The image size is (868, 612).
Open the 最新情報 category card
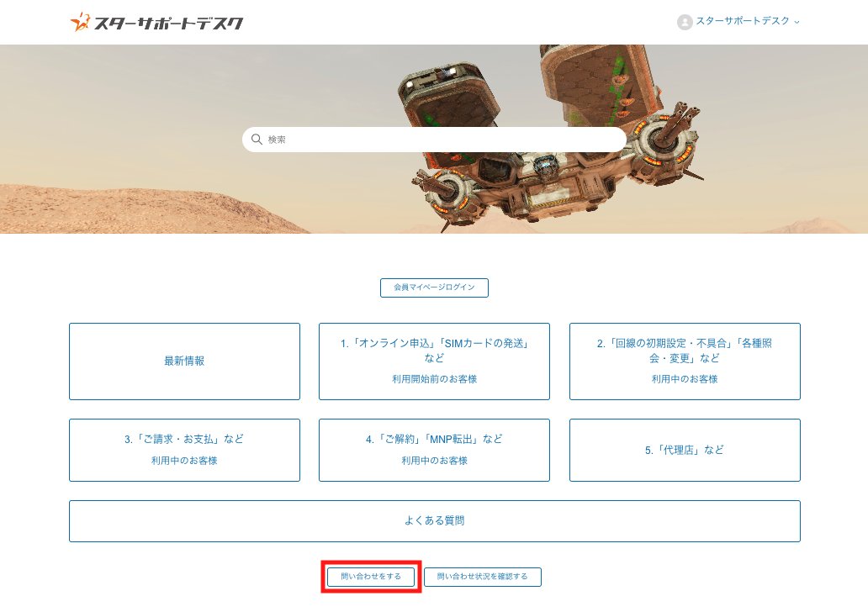184,361
